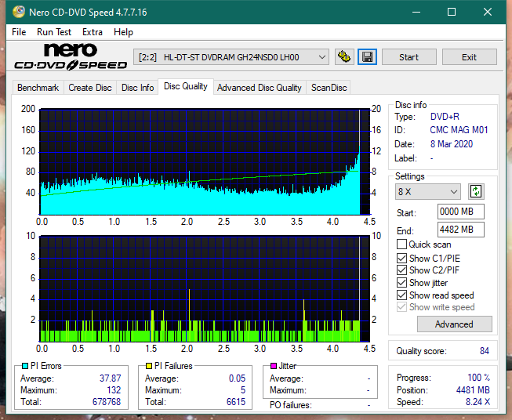Click the Quality score value 84

(485, 351)
